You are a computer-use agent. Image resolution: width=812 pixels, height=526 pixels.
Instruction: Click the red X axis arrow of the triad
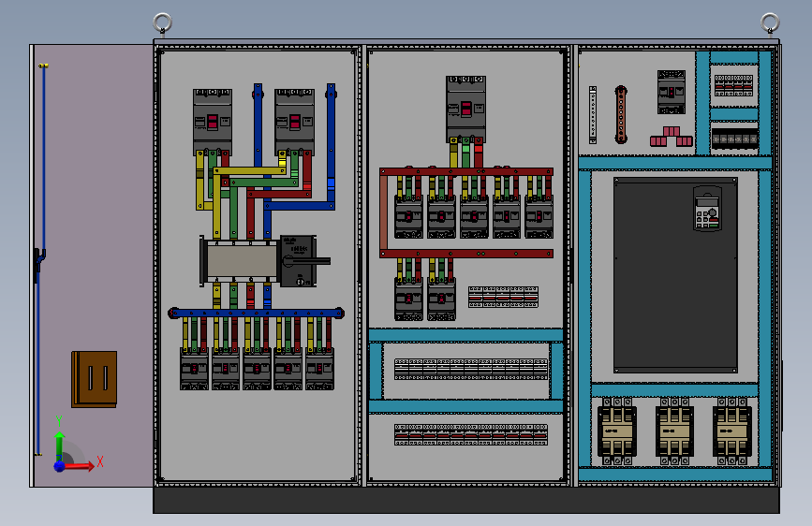click(81, 465)
